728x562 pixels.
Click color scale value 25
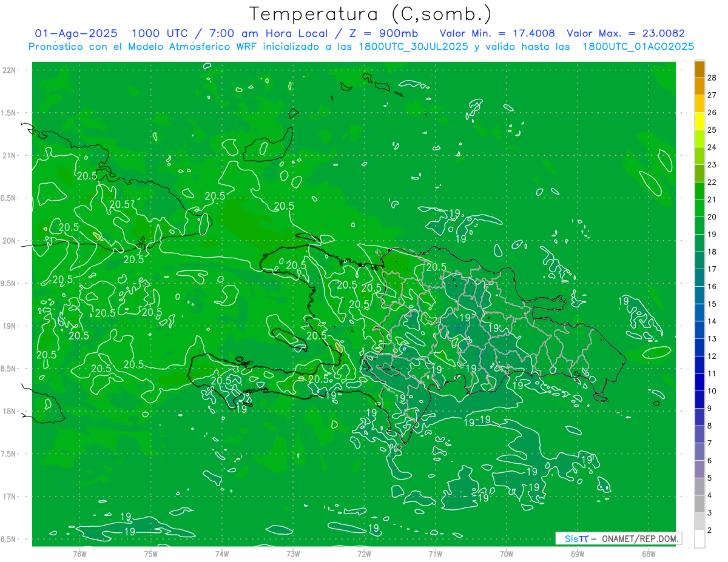point(712,130)
